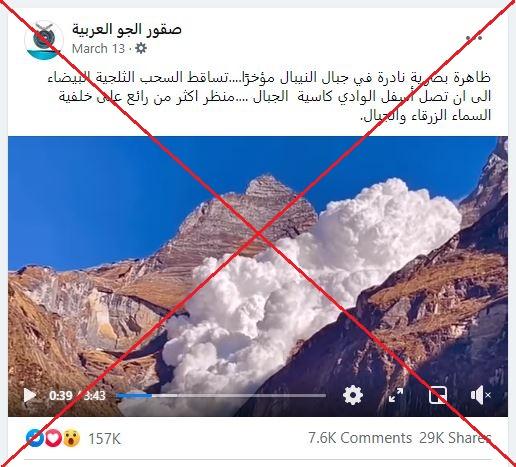
Task: Open video settings gear
Action: coord(353,395)
